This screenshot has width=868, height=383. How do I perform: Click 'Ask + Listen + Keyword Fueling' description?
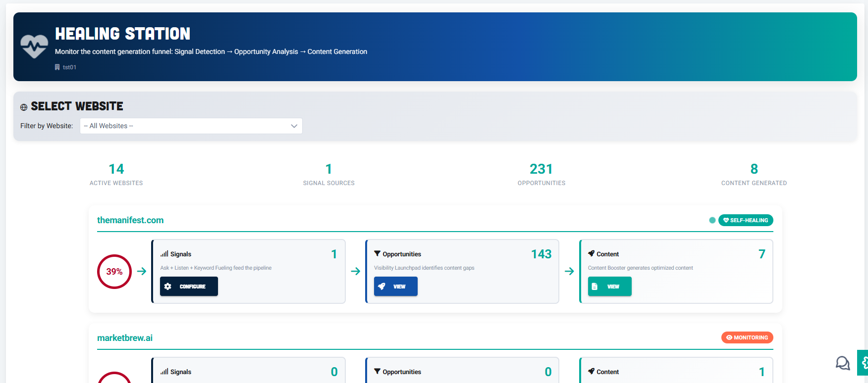216,268
